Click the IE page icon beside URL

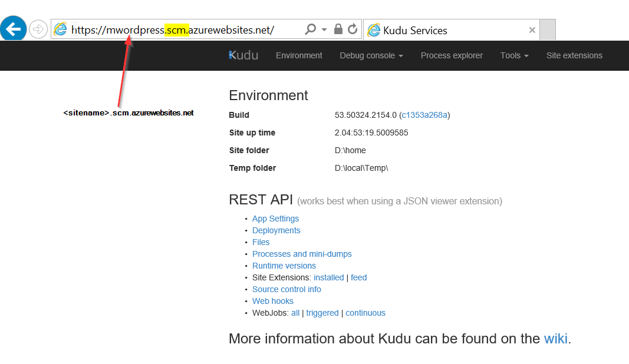pos(61,29)
